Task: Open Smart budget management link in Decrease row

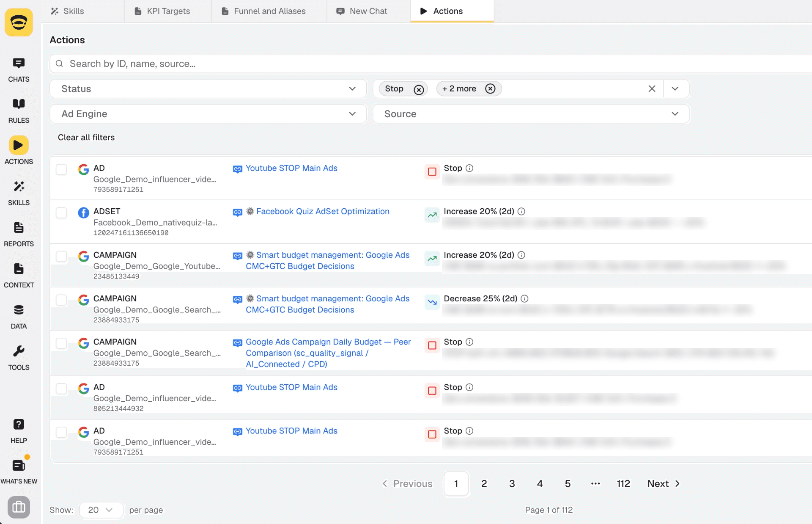Action: point(328,304)
